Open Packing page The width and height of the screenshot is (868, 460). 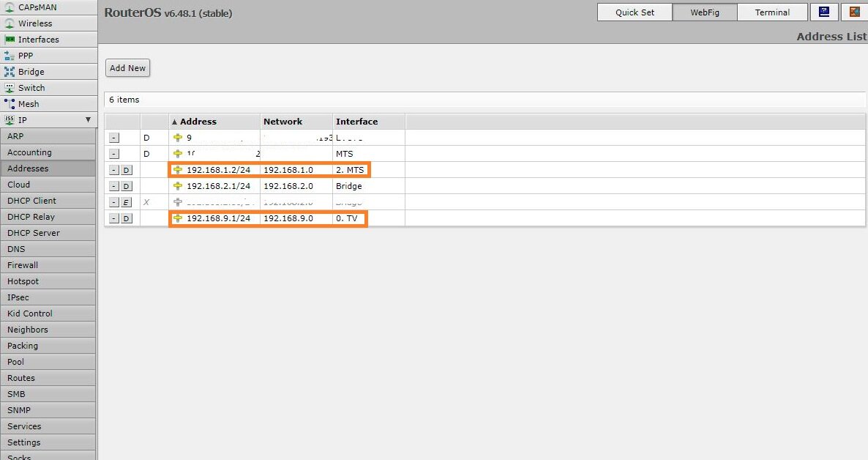pos(48,345)
